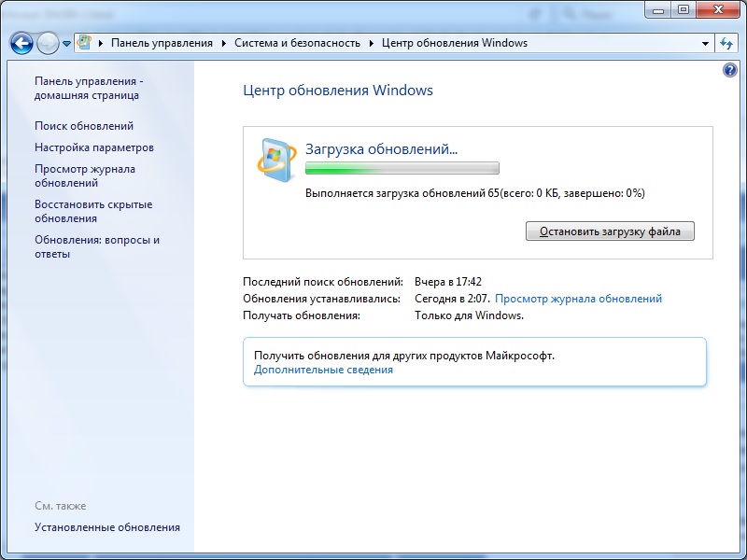The height and width of the screenshot is (560, 747).
Task: Open Установленные обновления link
Action: click(107, 527)
